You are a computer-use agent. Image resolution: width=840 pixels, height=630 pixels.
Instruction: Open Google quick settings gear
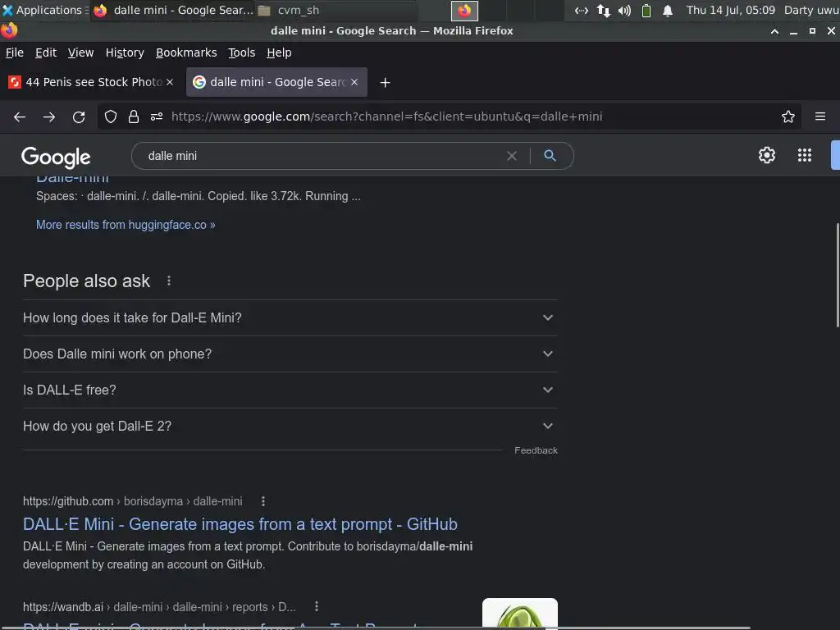pos(767,155)
